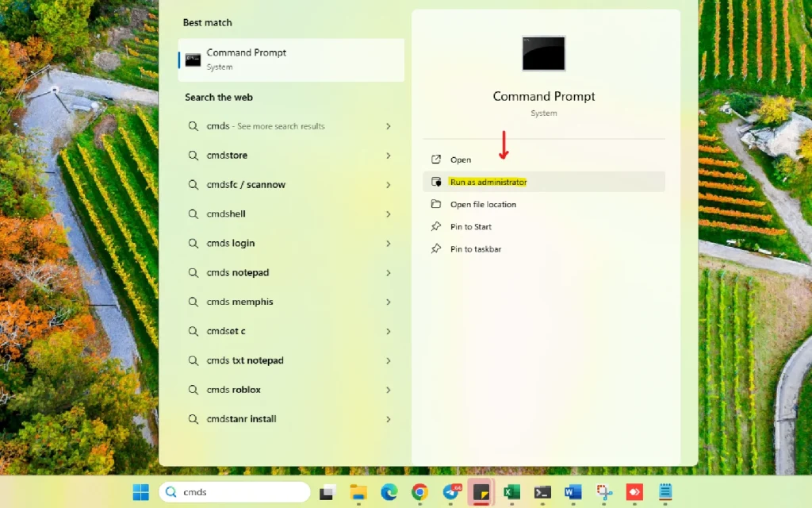Click the Search the web heading
This screenshot has width=812, height=508.
click(219, 97)
